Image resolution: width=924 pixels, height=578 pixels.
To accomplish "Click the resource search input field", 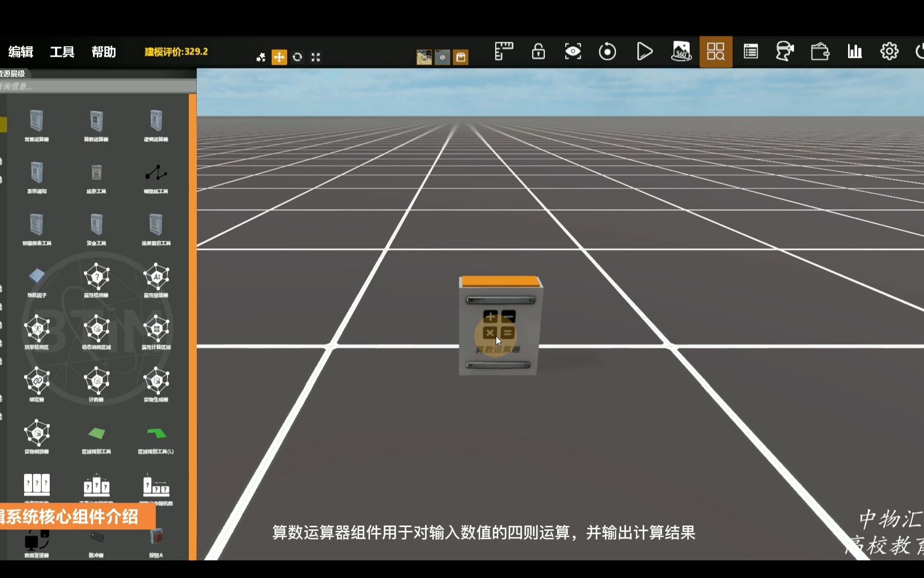I will tap(98, 86).
